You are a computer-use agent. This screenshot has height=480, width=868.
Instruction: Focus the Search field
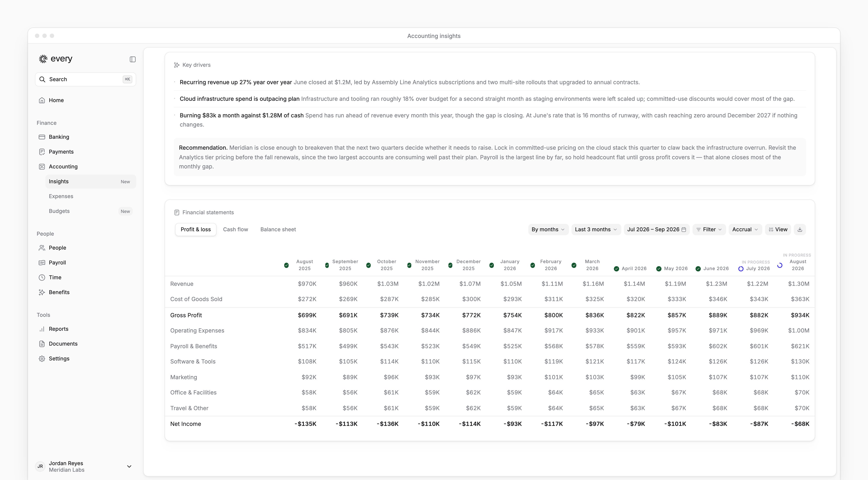86,79
